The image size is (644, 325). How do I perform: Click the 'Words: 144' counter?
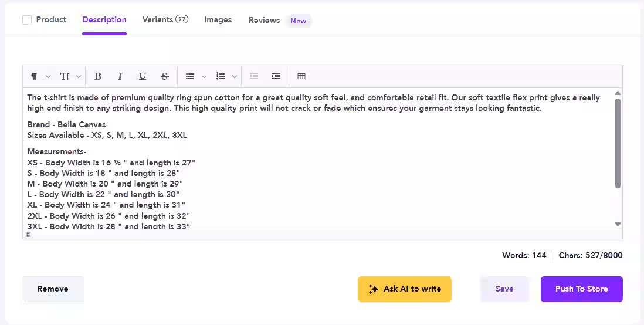524,255
